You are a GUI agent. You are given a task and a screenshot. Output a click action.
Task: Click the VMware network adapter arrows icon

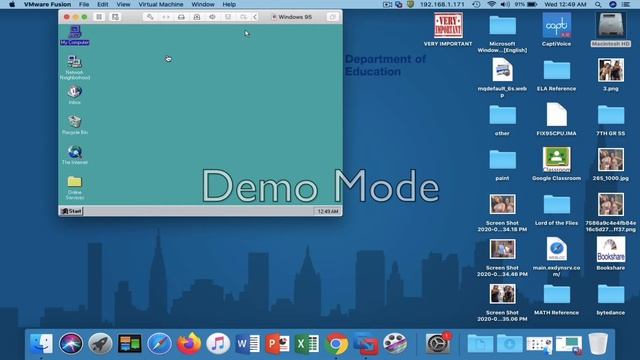[x=166, y=17]
